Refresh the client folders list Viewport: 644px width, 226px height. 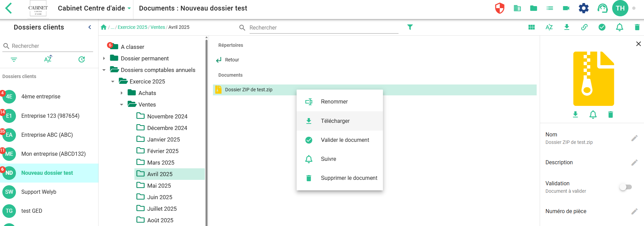coord(82,59)
